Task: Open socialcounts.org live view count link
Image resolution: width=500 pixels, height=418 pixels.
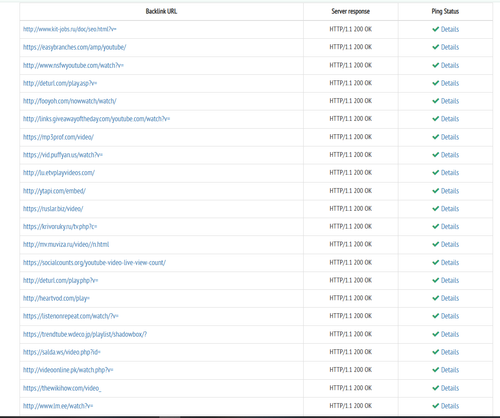Action: pyautogui.click(x=94, y=263)
